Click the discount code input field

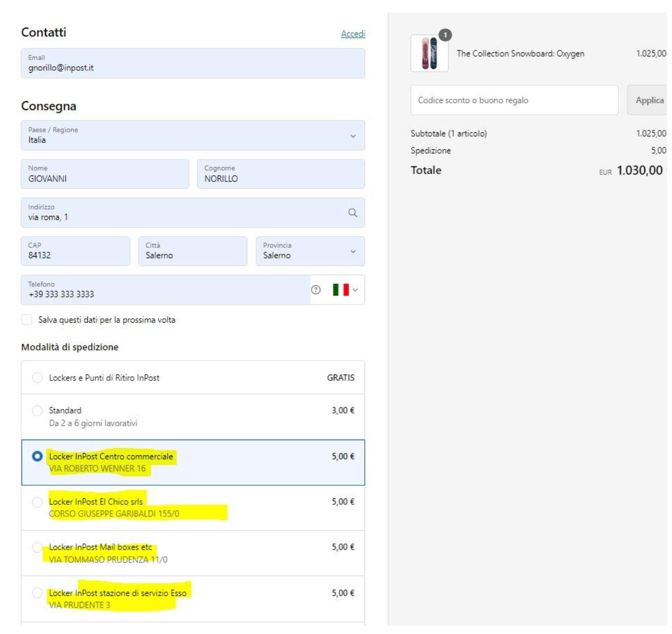[x=514, y=100]
